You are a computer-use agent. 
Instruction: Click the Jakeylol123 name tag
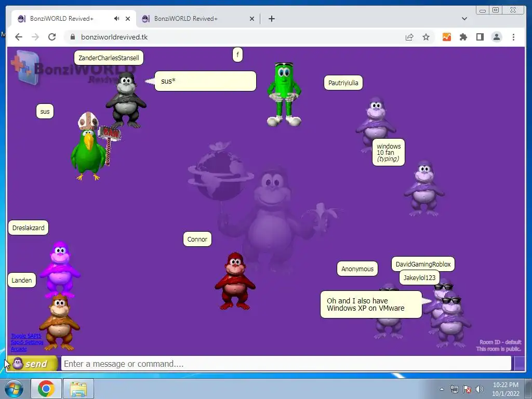(419, 277)
